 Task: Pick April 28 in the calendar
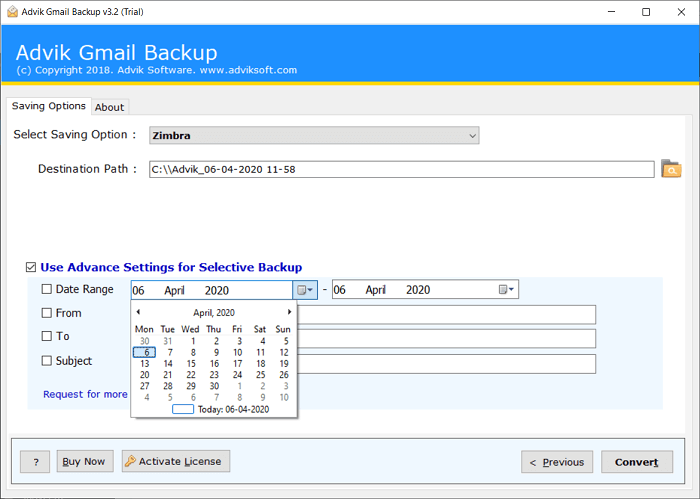coord(168,386)
